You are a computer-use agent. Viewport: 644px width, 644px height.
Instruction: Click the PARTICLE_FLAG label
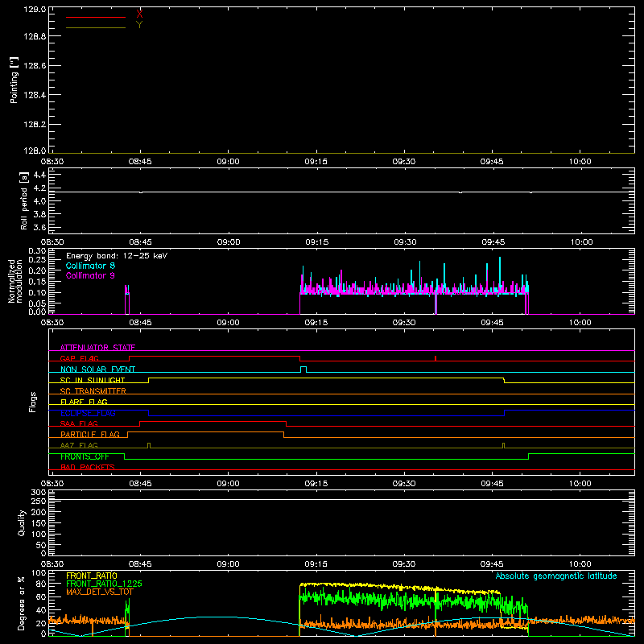pyautogui.click(x=90, y=435)
